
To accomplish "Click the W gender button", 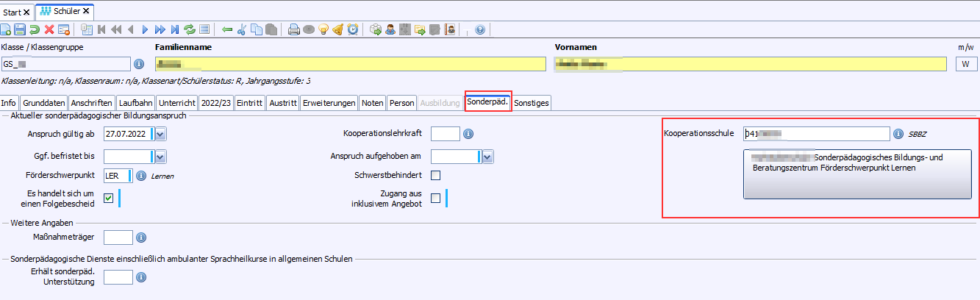I will [965, 64].
